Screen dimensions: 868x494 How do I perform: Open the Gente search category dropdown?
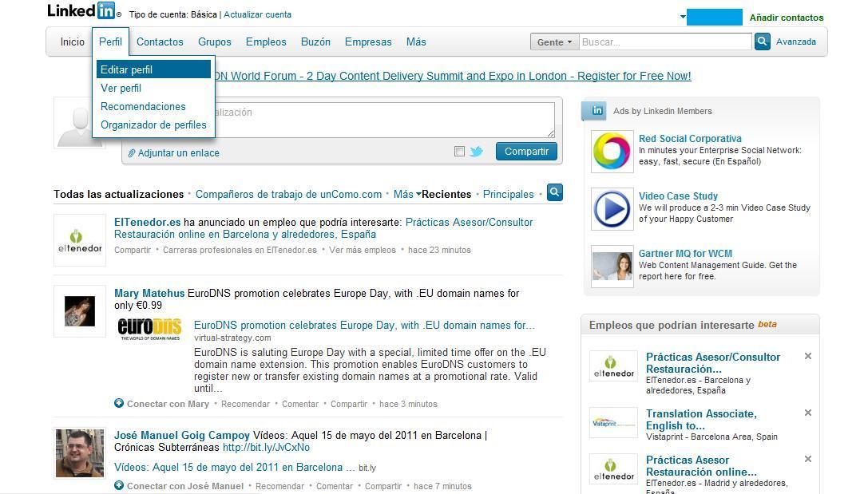click(554, 42)
